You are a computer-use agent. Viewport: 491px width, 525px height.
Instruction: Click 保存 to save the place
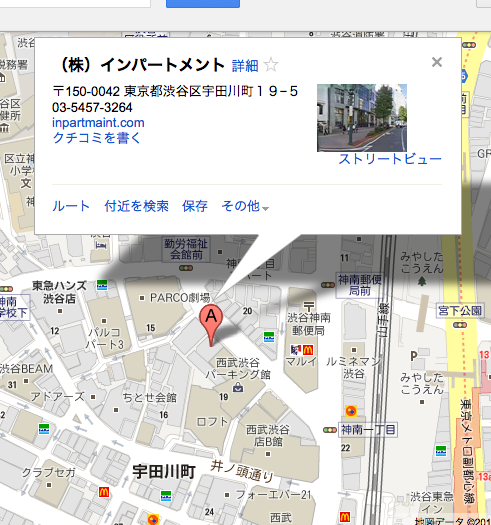pos(195,206)
